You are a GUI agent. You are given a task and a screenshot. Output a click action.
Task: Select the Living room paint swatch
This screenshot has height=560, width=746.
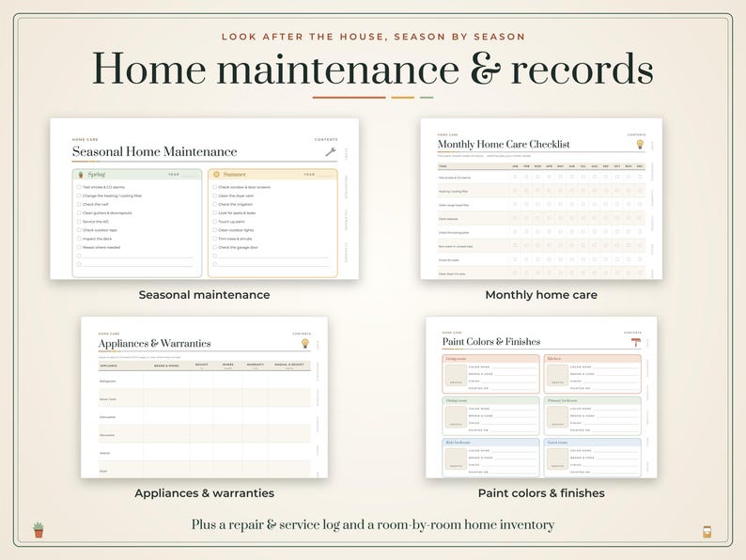click(x=456, y=375)
